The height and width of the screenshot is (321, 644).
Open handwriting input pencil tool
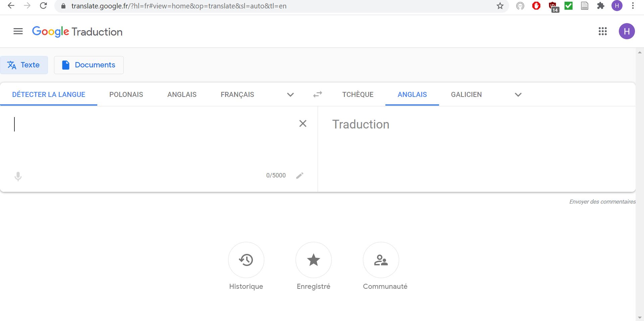300,175
